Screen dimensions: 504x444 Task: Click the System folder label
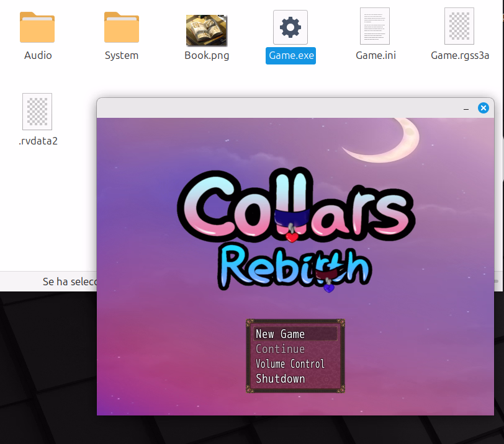[x=122, y=55]
